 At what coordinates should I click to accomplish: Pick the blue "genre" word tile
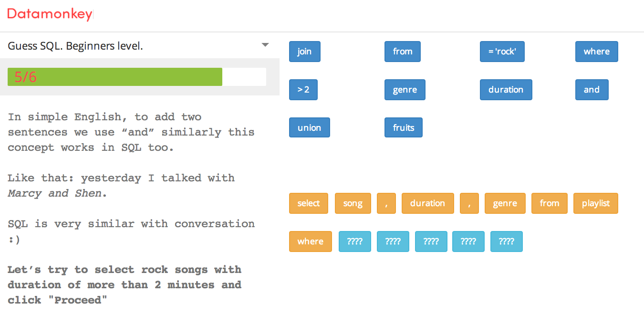[405, 90]
